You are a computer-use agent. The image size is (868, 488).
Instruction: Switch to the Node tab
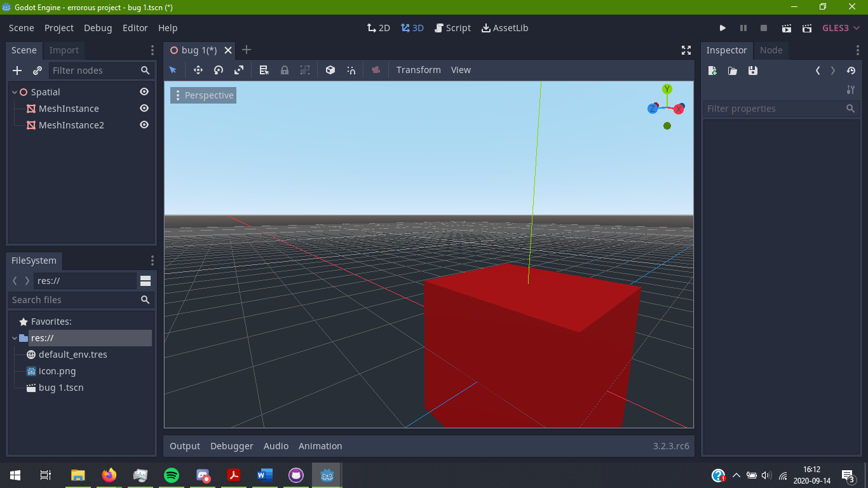[771, 50]
